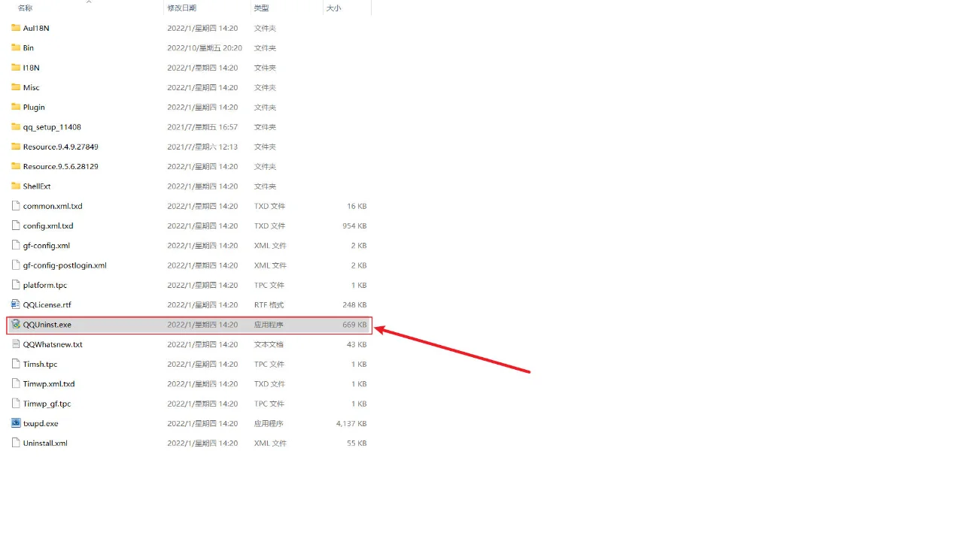Select the folder name qq_setup_11408
963x560 pixels.
(x=52, y=127)
